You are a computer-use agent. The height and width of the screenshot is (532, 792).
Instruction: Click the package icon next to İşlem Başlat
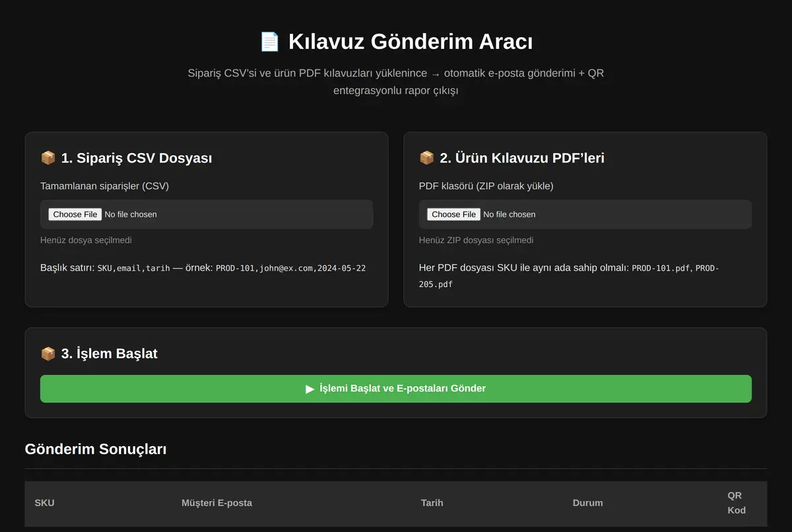click(x=48, y=353)
